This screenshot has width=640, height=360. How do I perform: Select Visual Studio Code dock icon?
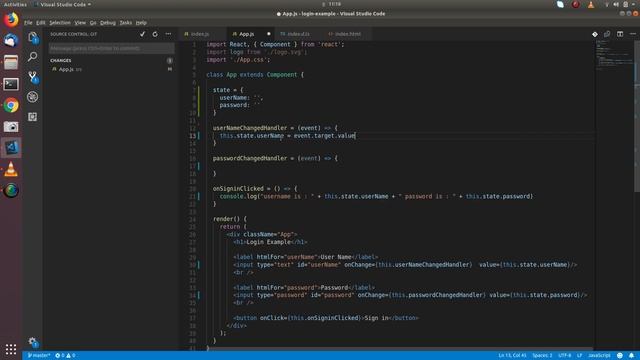pyautogui.click(x=11, y=147)
